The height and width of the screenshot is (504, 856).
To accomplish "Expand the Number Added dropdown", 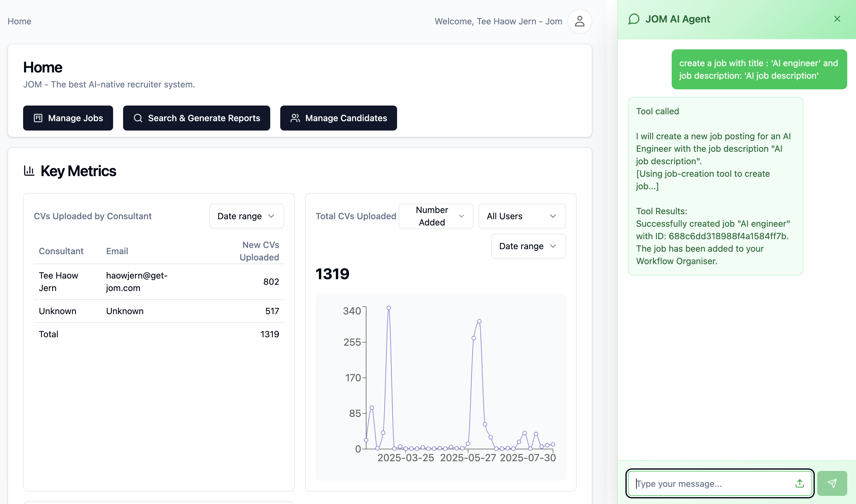I will tap(436, 216).
